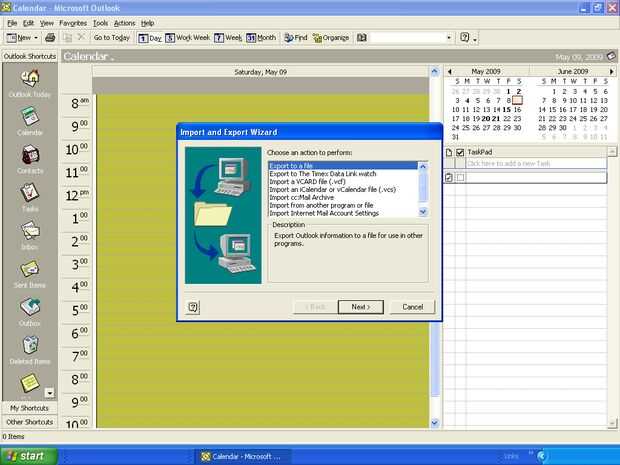Screen dimensions: 620x465
Task: Open the Help menu
Action: [x=147, y=23]
